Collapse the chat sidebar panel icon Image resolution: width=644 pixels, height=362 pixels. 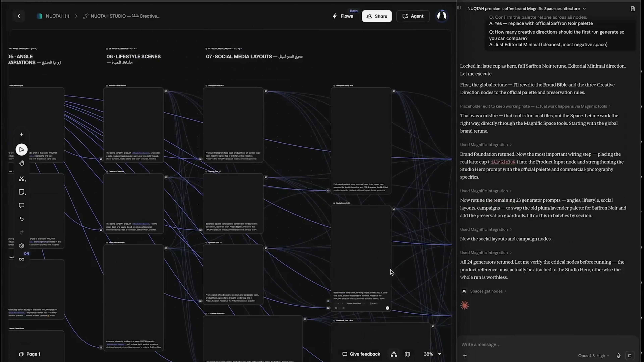click(459, 8)
